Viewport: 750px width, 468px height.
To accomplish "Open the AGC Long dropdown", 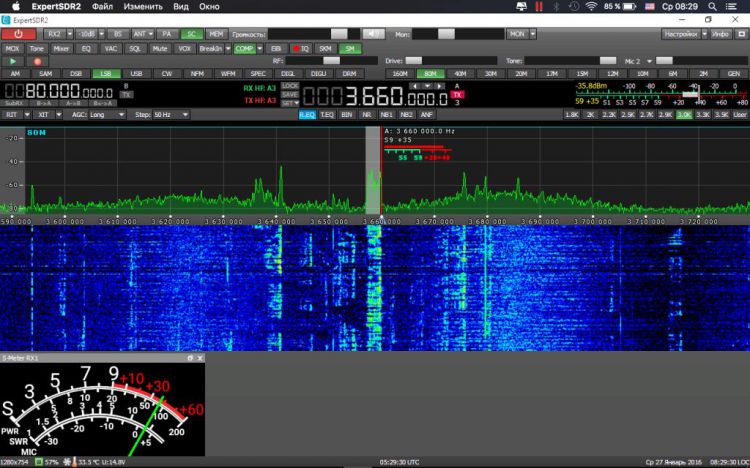I will click(107, 115).
